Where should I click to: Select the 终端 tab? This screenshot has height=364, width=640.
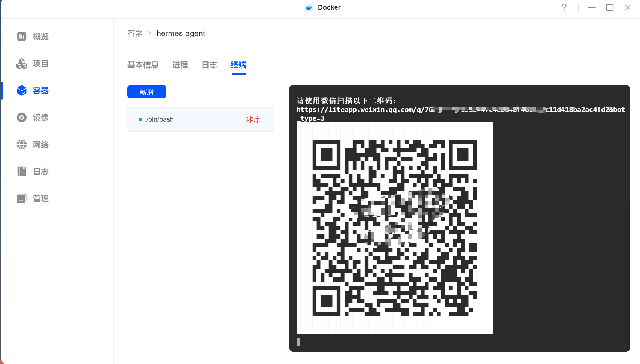[239, 65]
